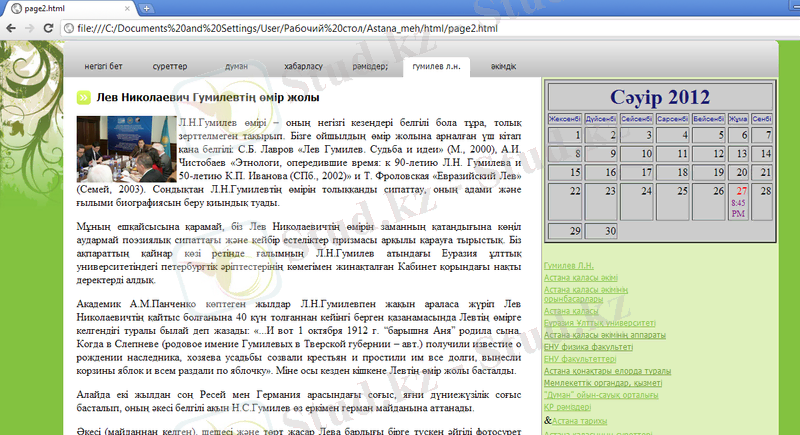
Task: Click the browser back arrow button
Action: pos(12,29)
